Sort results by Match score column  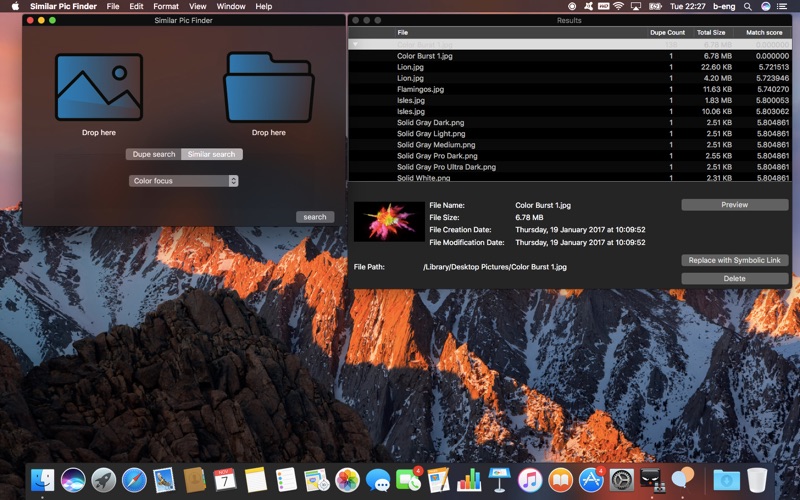764,33
